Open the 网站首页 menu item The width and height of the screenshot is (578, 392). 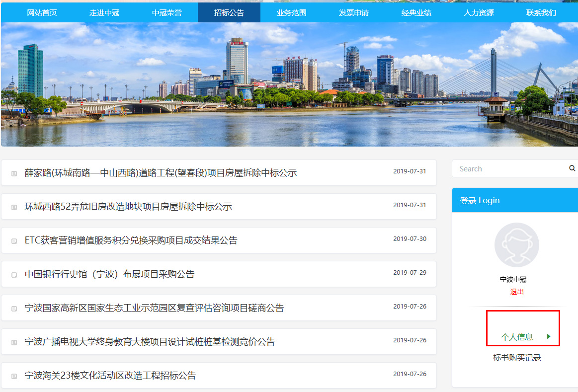[42, 13]
